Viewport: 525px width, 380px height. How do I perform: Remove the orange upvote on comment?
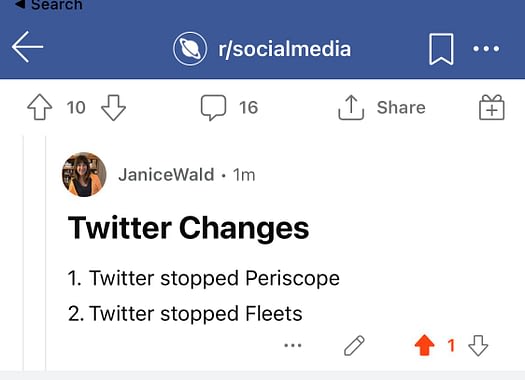click(425, 345)
